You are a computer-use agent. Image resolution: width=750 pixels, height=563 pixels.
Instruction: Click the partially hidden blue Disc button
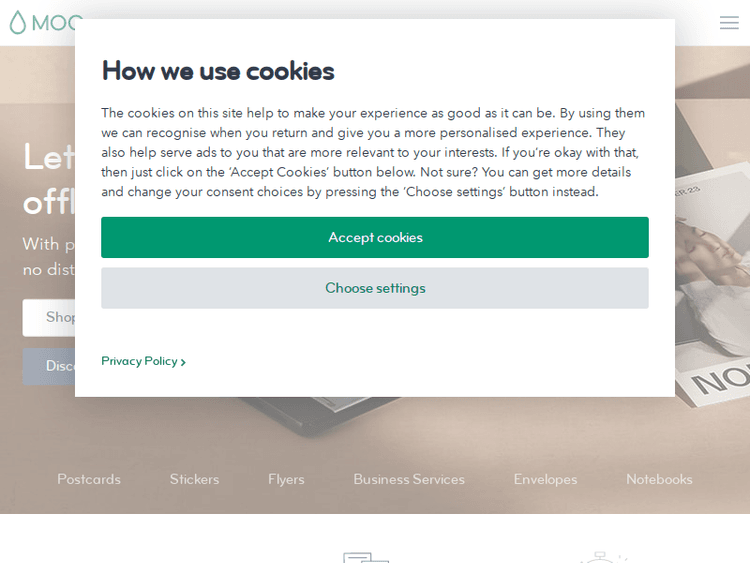point(49,366)
